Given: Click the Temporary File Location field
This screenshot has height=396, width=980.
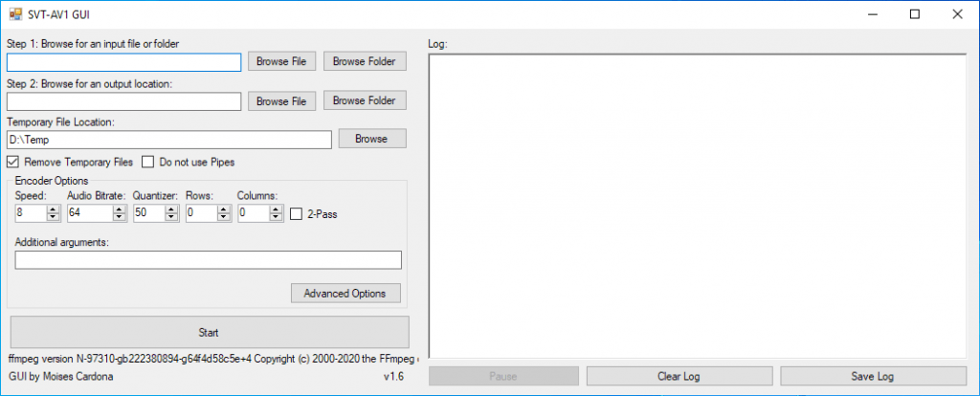Looking at the screenshot, I should click(169, 140).
